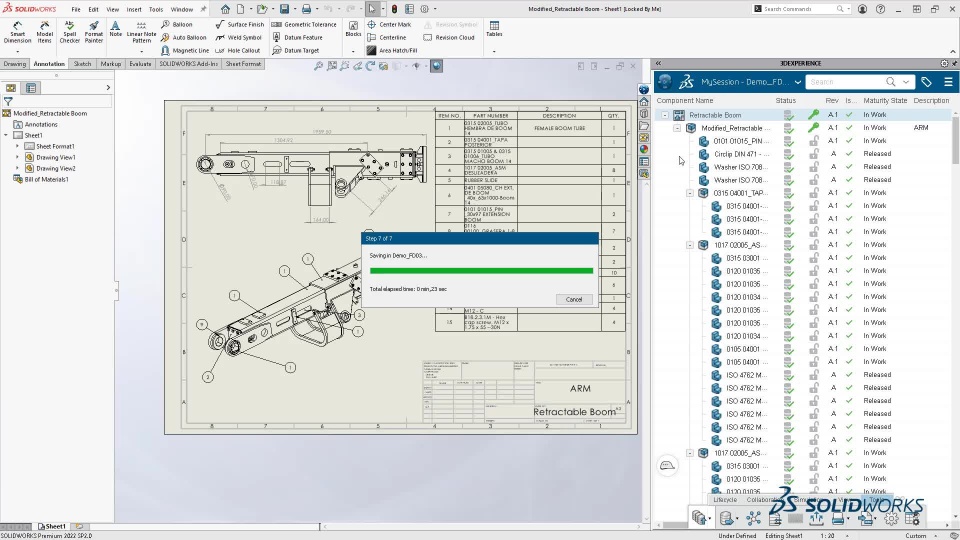Viewport: 960px width, 540px height.
Task: Click the Rebuild traffic light icon
Action: (x=394, y=9)
